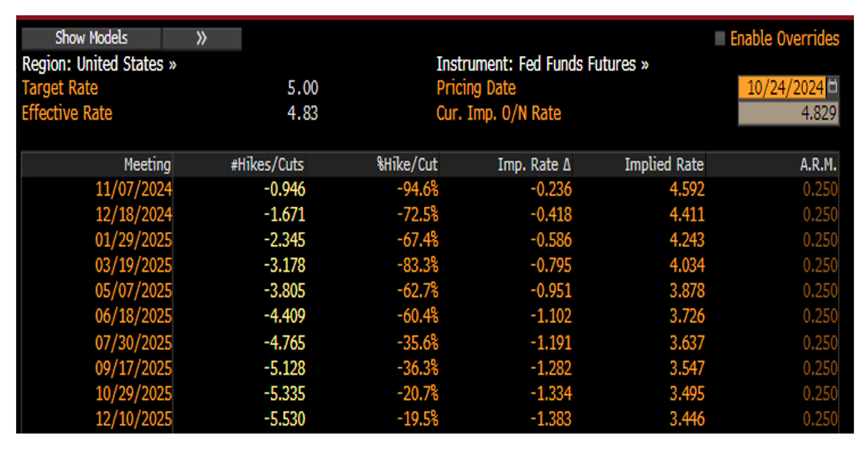Select the 12/18/2024 meeting date

pos(133,215)
